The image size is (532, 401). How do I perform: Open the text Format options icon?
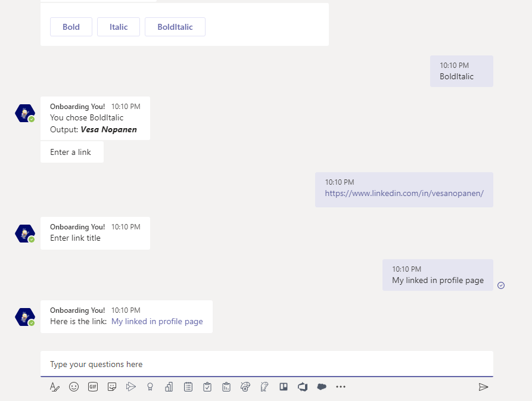click(x=55, y=387)
